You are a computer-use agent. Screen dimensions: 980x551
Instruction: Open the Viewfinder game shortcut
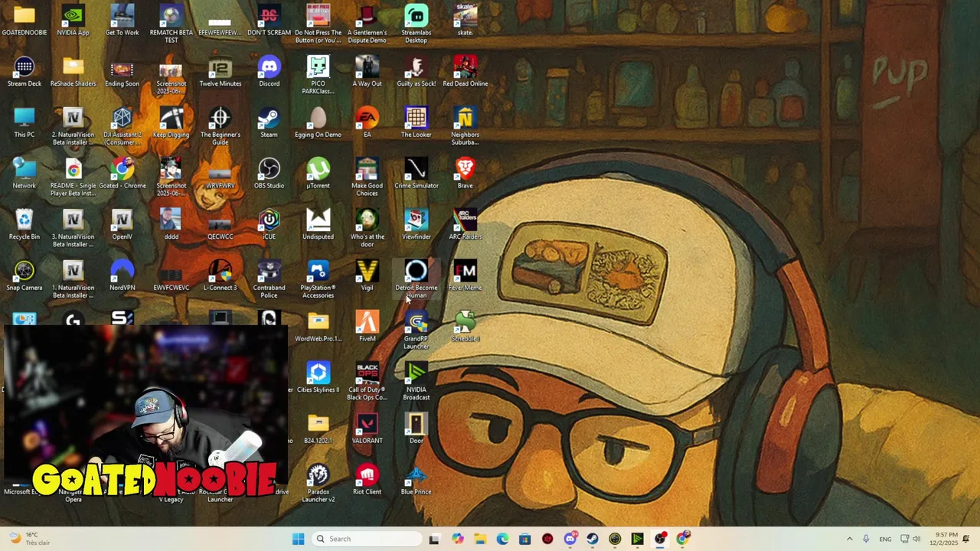click(416, 225)
